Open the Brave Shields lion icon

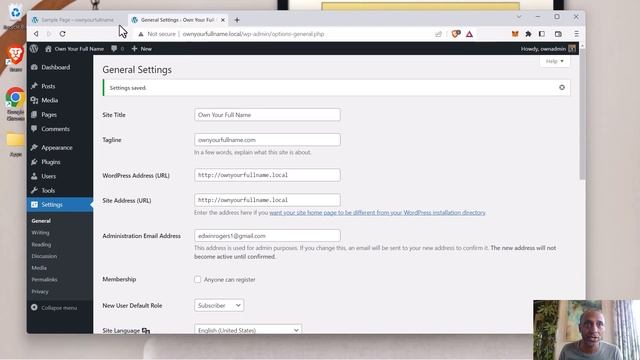pyautogui.click(x=456, y=34)
